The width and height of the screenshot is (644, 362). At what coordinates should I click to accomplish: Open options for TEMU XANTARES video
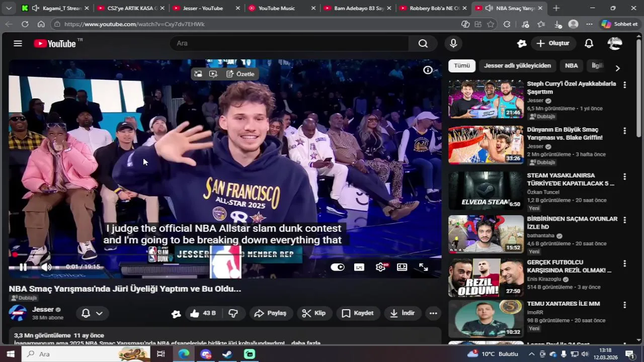click(x=624, y=305)
